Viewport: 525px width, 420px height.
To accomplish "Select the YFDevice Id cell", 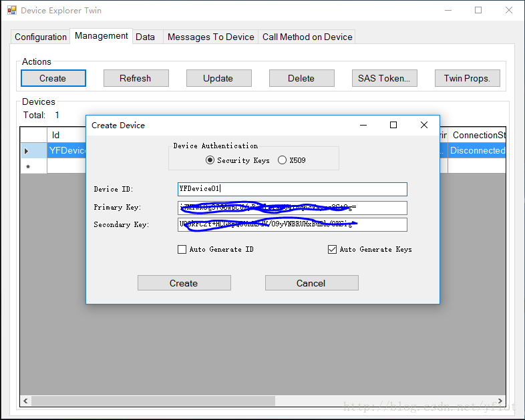I will point(66,151).
